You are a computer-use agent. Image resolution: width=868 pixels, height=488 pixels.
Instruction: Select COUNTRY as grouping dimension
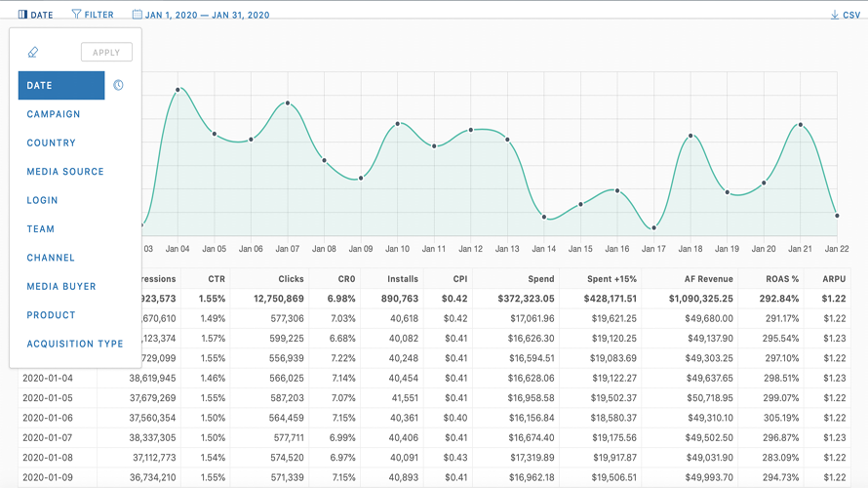[x=51, y=142]
